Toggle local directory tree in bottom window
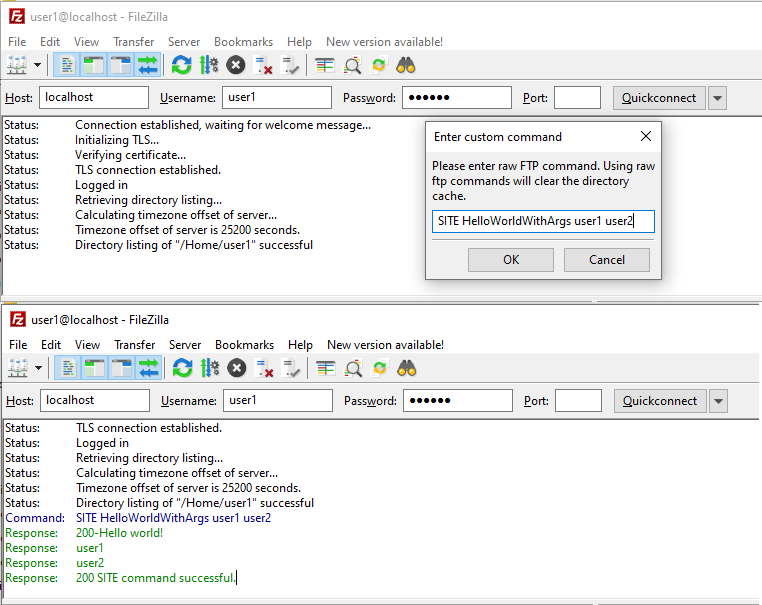 point(95,368)
